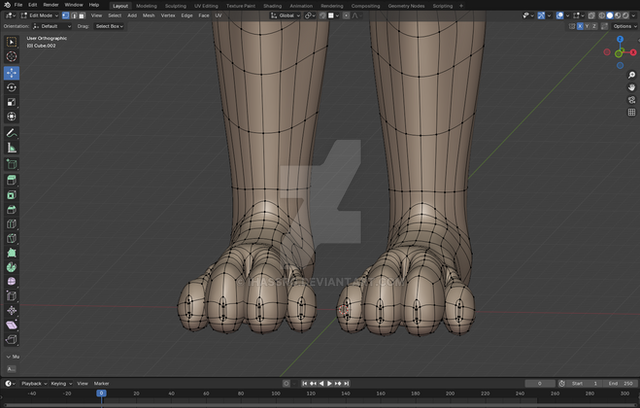Open the Mesh menu in header
The width and height of the screenshot is (640, 408).
pyautogui.click(x=148, y=16)
